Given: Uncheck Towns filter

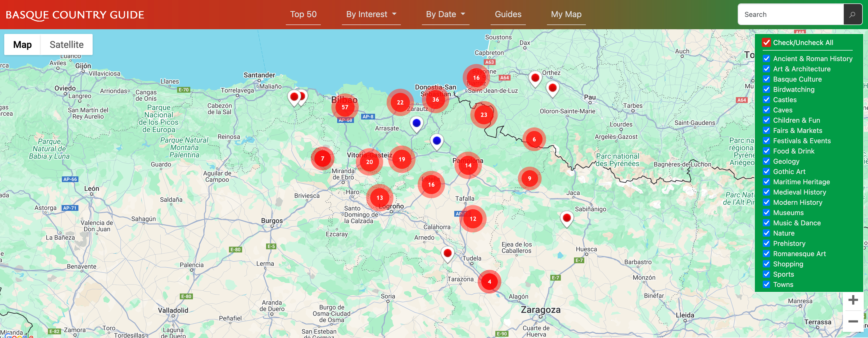Looking at the screenshot, I should pyautogui.click(x=766, y=284).
